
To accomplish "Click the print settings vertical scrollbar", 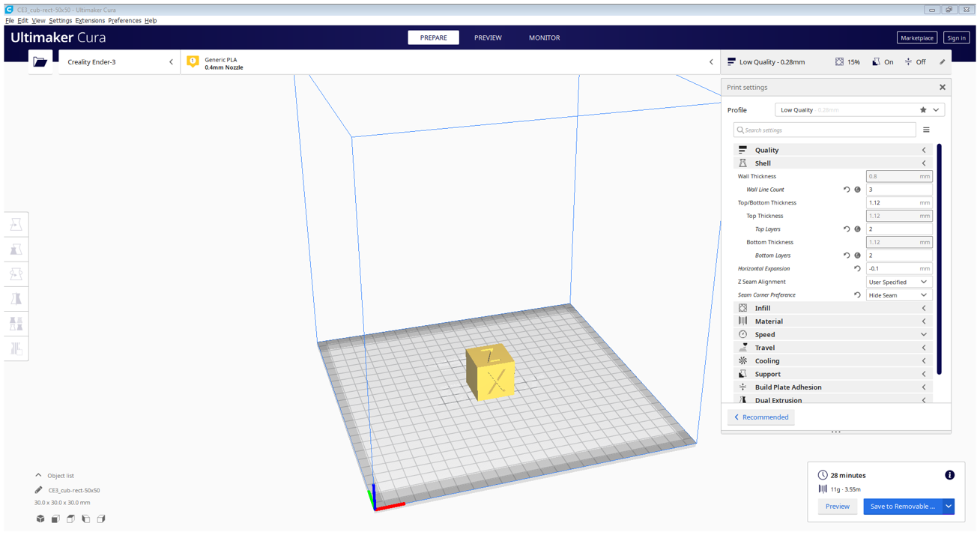I will [x=939, y=259].
